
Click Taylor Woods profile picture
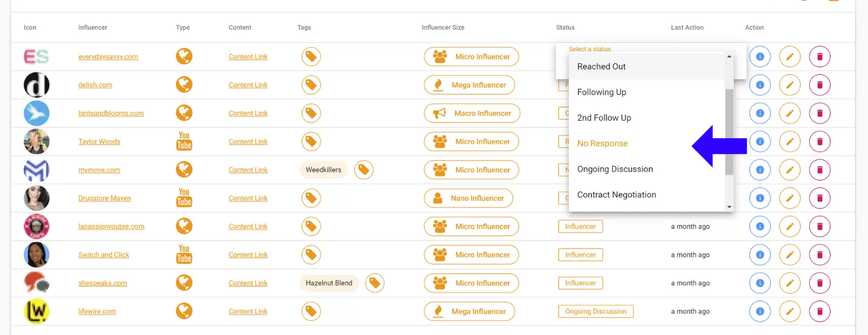coord(36,142)
